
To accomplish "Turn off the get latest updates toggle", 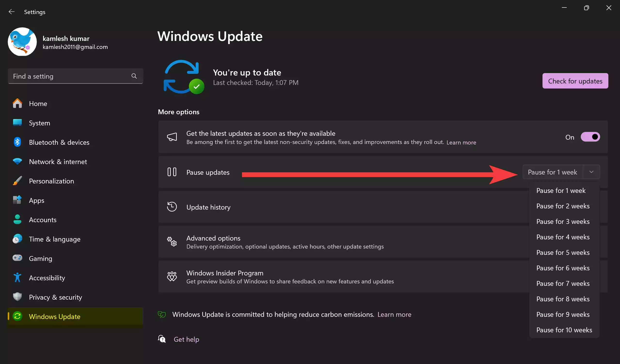I will point(590,137).
